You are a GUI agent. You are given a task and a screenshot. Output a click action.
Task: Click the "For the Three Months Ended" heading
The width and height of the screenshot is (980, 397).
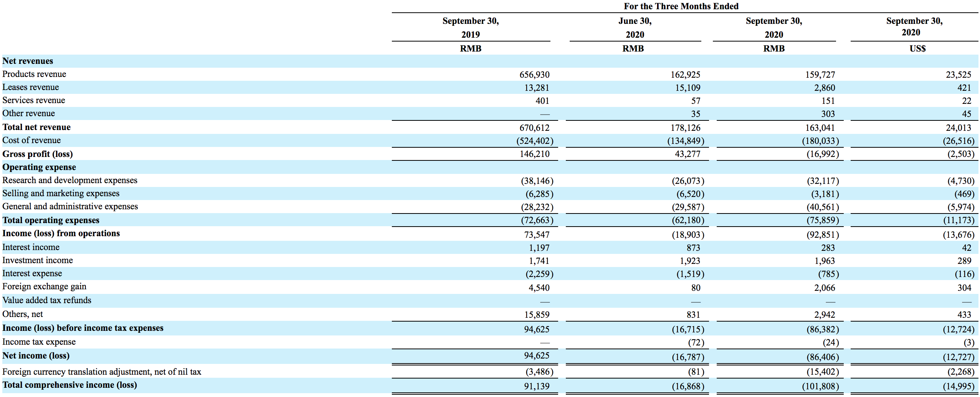(x=681, y=6)
